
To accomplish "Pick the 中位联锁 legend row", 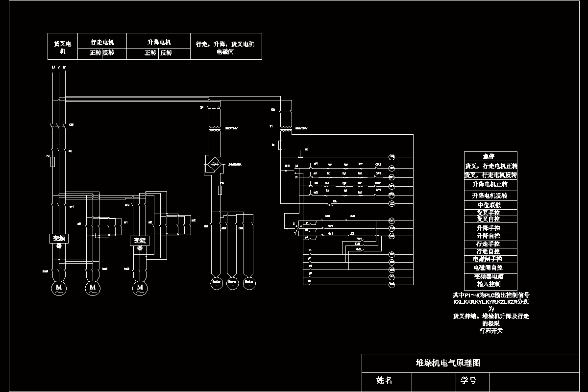I will click(x=490, y=205).
